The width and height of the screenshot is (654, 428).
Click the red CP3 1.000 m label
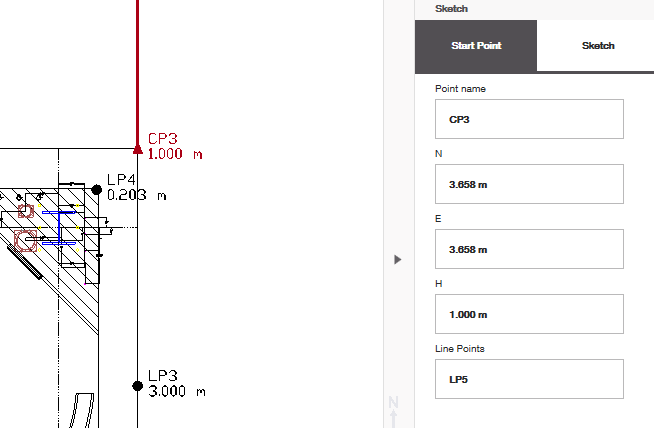click(x=175, y=147)
